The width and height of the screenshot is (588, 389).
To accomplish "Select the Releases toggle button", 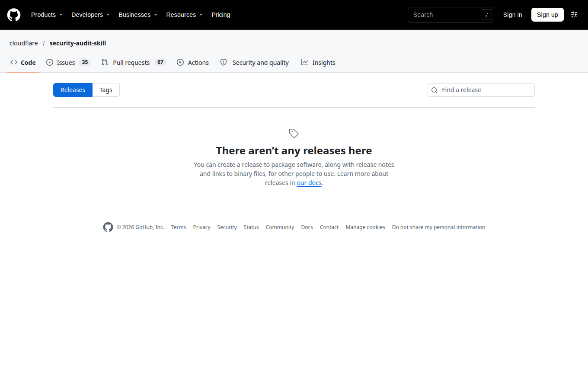I will (x=73, y=90).
